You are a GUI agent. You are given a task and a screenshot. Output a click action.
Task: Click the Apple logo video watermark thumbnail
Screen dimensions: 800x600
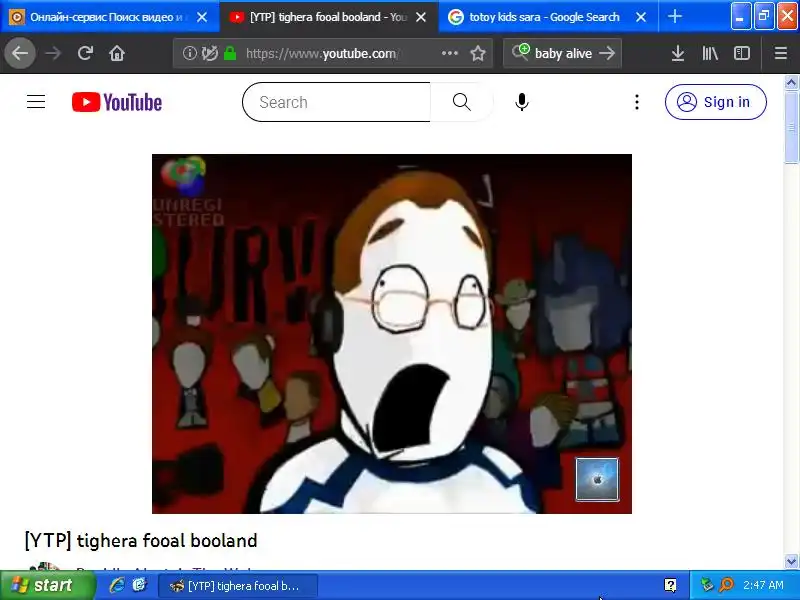[597, 479]
